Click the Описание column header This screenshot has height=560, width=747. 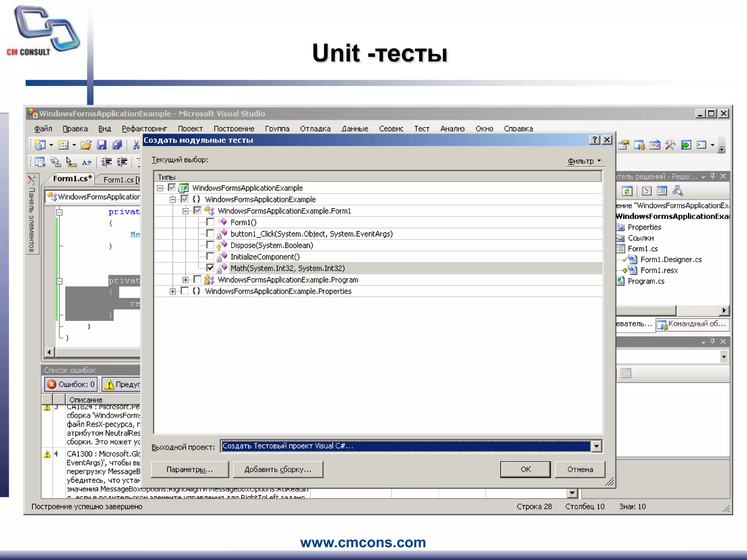[103, 400]
